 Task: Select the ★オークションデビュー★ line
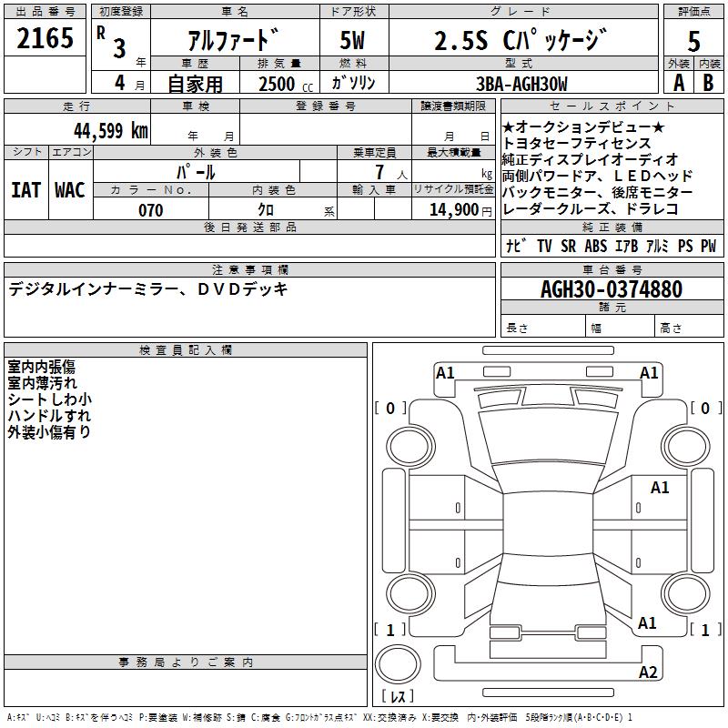(583, 126)
